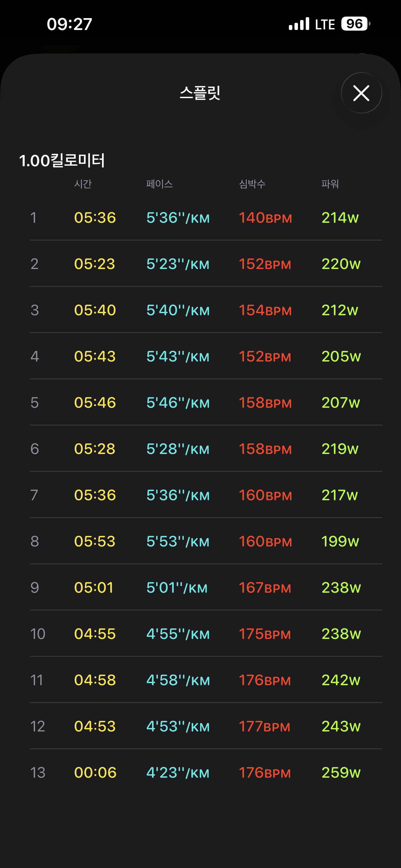
Task: Tap the 199W power in split 8
Action: (340, 541)
